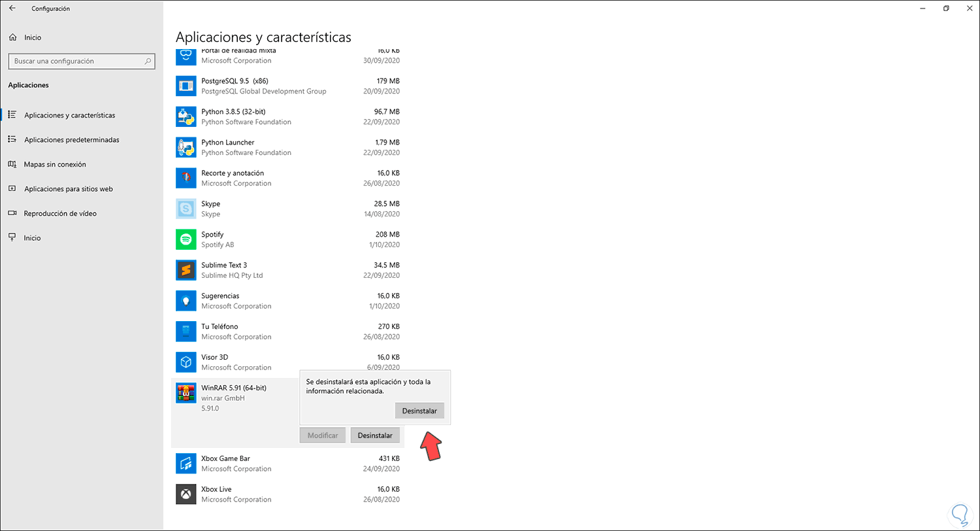Click the Spotify AB publisher text

click(218, 245)
